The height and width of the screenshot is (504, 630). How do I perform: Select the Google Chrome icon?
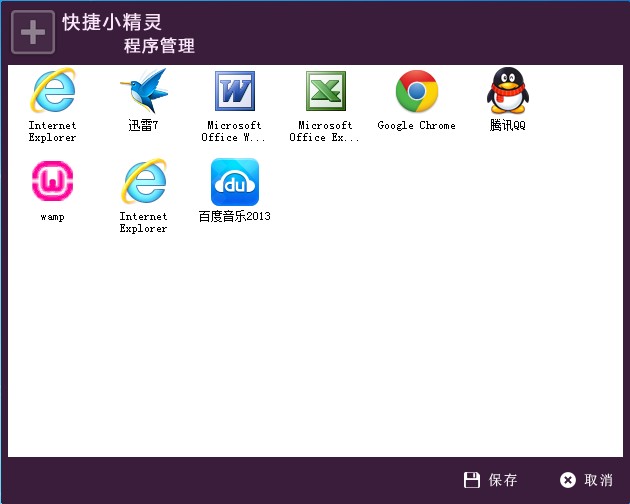coord(416,92)
